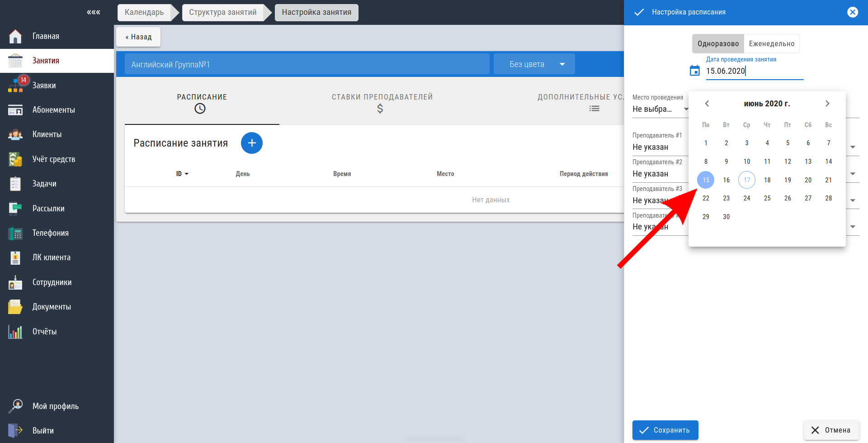The image size is (868, 443).
Task: Collapse the sidebar with triple arrows
Action: click(x=94, y=12)
